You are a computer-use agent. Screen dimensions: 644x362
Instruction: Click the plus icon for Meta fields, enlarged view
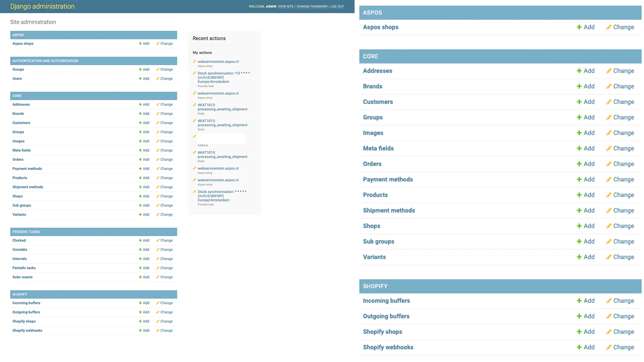click(x=579, y=148)
